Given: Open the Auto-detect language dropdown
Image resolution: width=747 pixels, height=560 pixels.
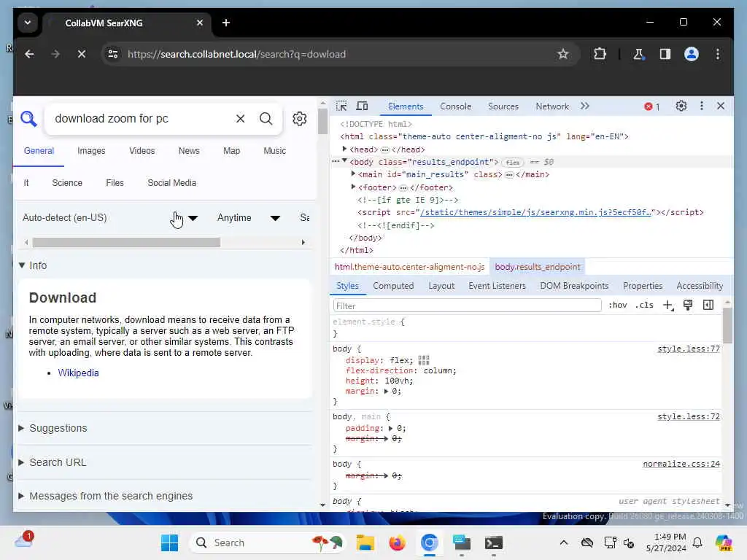Looking at the screenshot, I should [109, 217].
